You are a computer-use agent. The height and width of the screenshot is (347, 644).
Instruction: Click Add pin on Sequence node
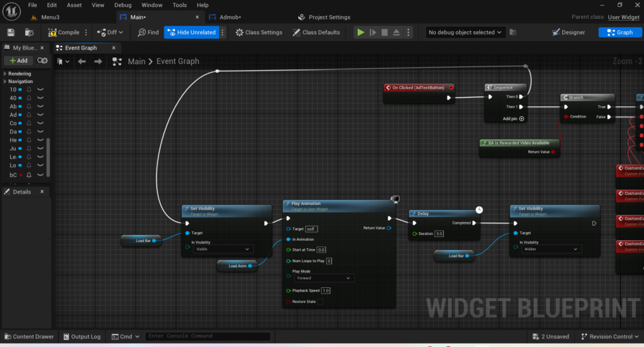513,119
